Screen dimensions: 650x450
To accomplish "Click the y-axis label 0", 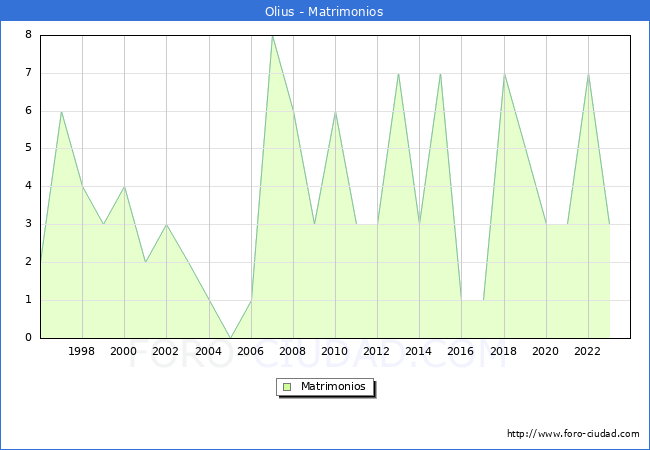I will (x=28, y=337).
